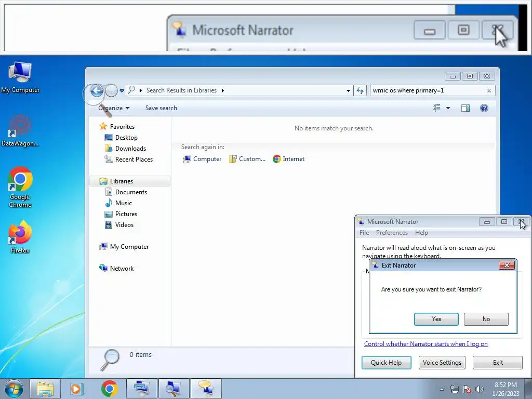Open Control whether Narrator starts link

426,344
